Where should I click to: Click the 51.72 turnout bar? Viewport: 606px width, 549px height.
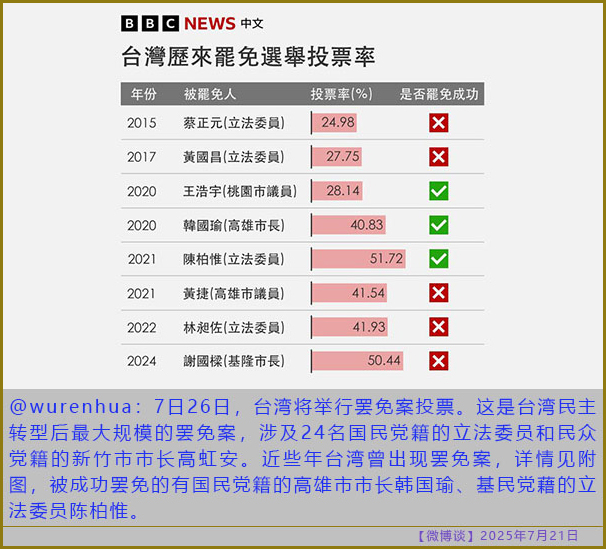pyautogui.click(x=358, y=259)
